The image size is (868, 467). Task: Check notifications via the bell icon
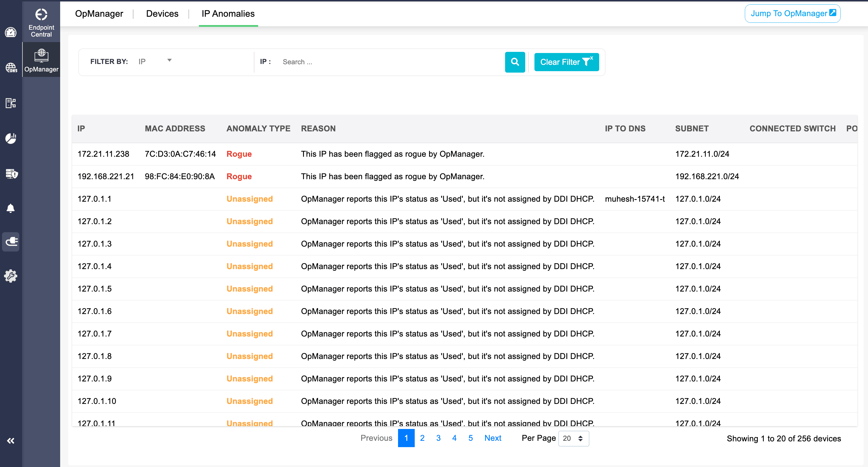coord(10,208)
